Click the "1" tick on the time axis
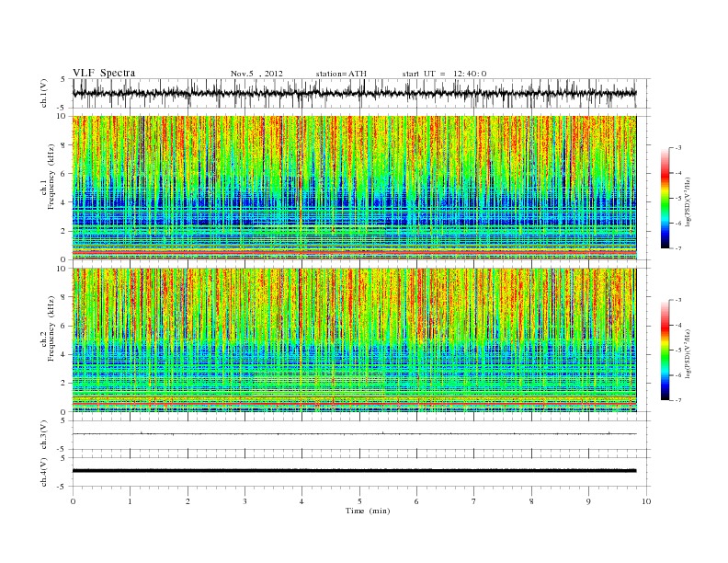The width and height of the screenshot is (728, 563). pyautogui.click(x=130, y=501)
